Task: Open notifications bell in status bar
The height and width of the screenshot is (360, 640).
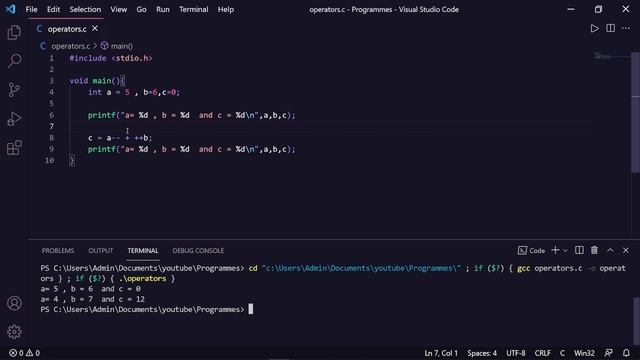Action: pos(626,353)
